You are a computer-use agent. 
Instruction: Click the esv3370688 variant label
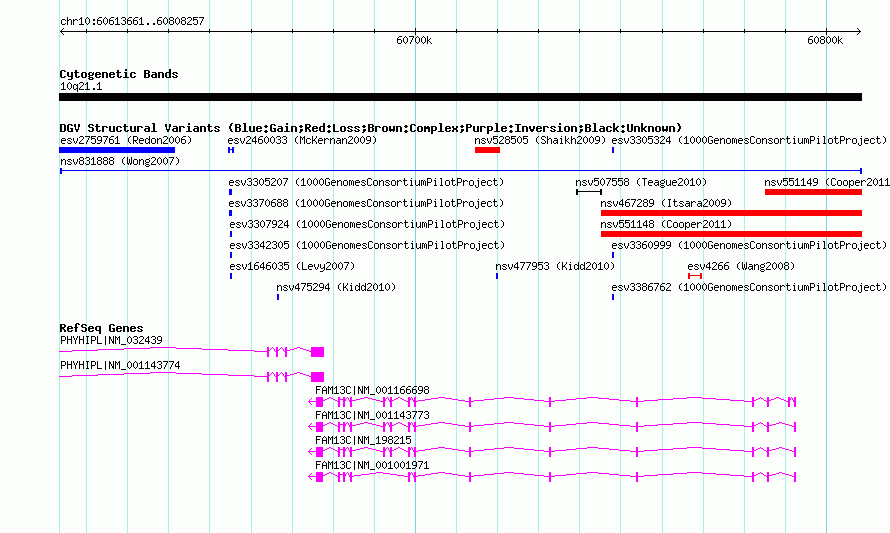coord(366,203)
